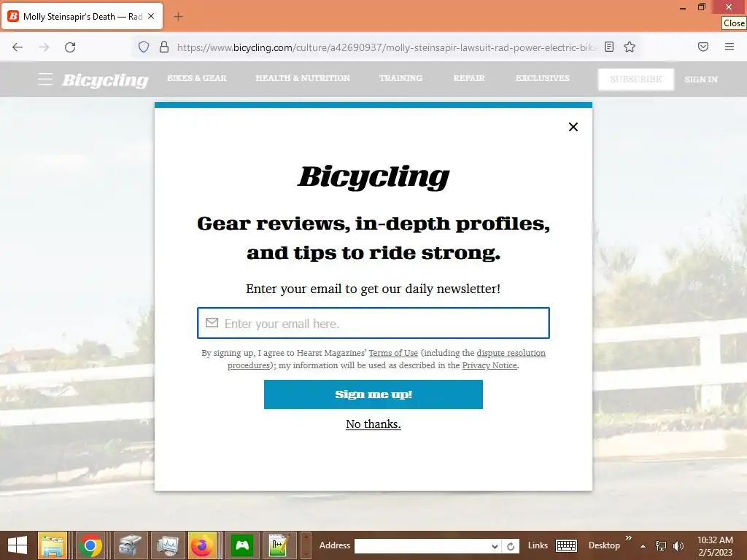This screenshot has width=747, height=560.
Task: Click Sign In in header
Action: point(701,79)
